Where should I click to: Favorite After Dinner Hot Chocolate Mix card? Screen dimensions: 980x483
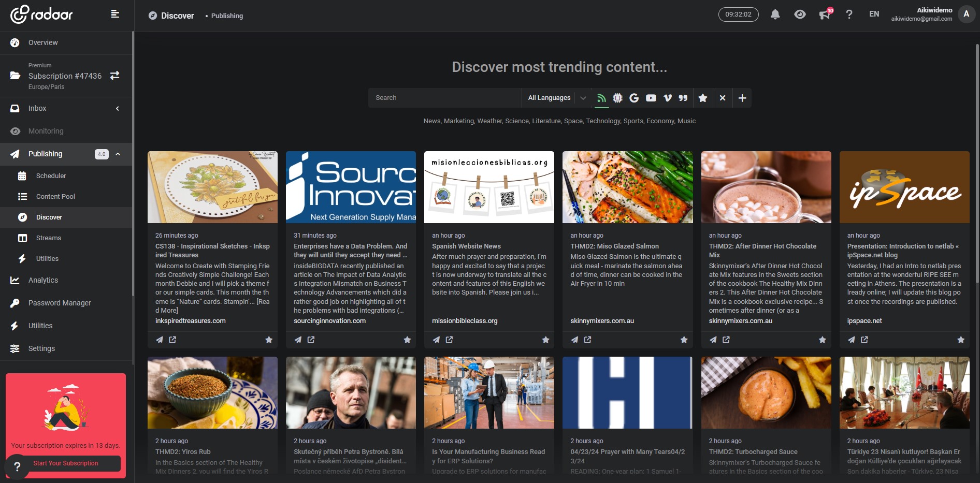pyautogui.click(x=823, y=340)
